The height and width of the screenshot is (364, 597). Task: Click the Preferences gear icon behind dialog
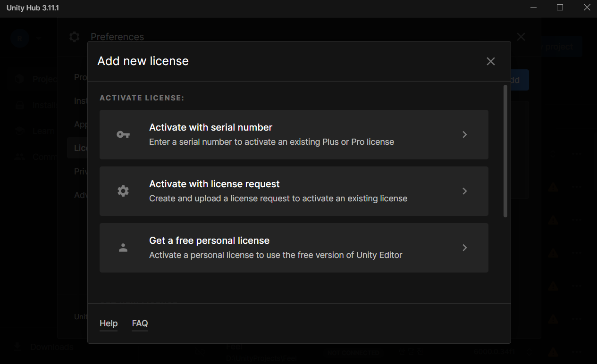pos(74,37)
